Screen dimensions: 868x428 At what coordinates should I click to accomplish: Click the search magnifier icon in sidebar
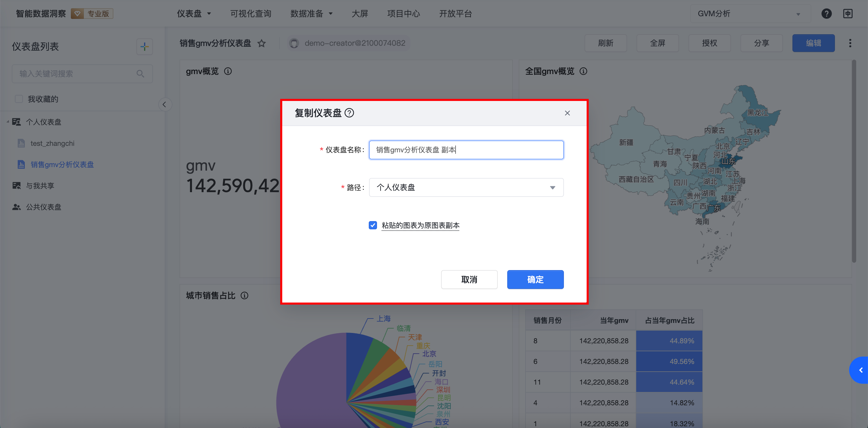tap(140, 74)
